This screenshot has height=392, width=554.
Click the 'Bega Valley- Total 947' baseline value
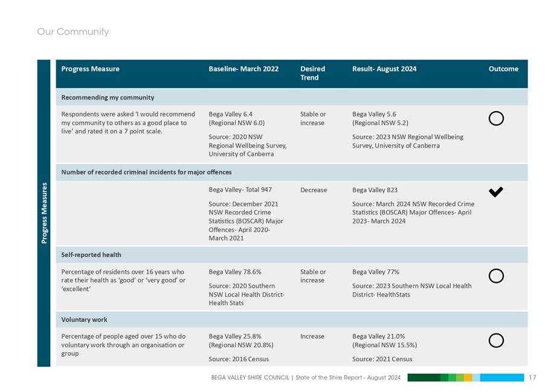click(240, 190)
